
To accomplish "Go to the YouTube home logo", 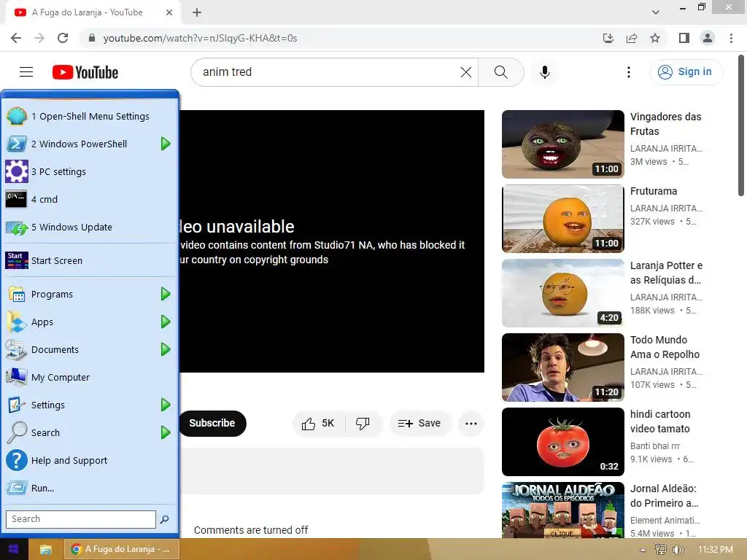I will (85, 72).
